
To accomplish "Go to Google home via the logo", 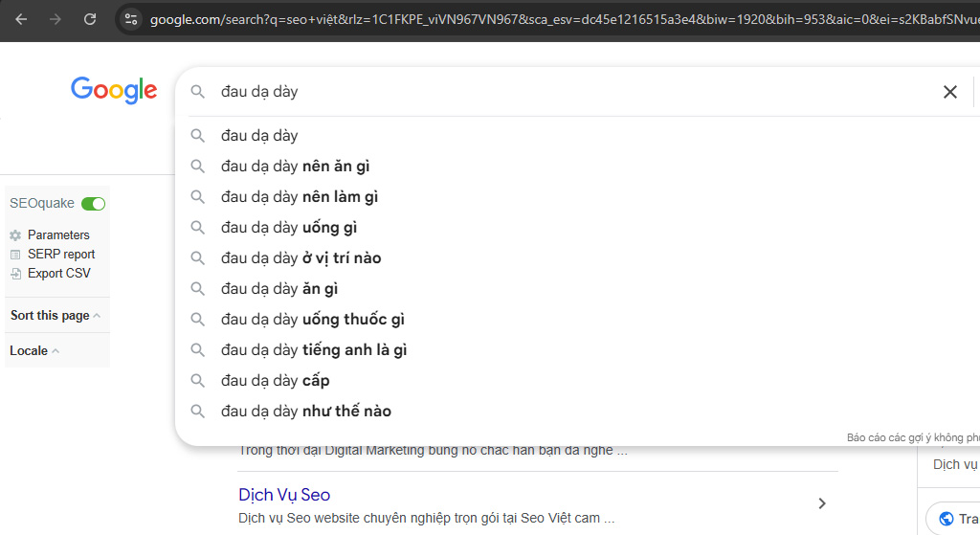I will click(x=114, y=91).
